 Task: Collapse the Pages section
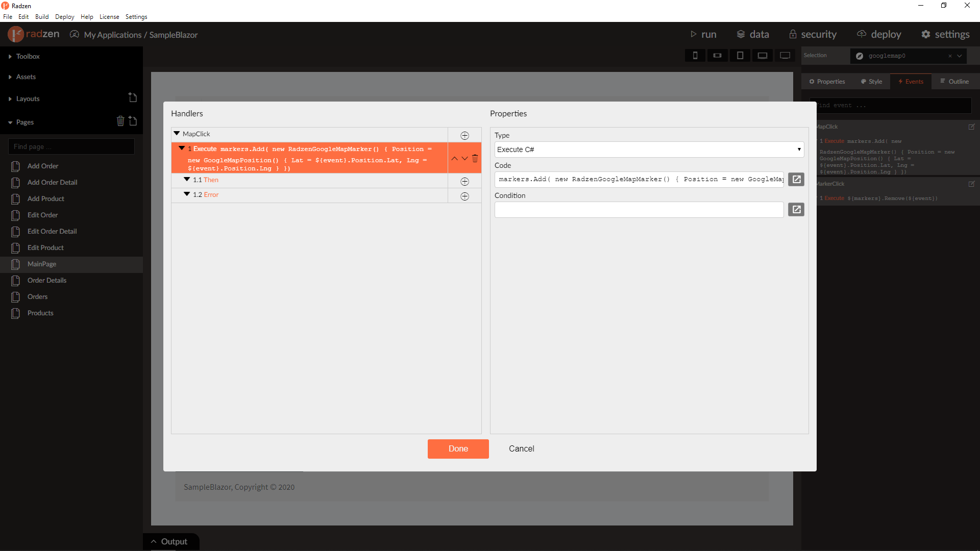tap(10, 122)
